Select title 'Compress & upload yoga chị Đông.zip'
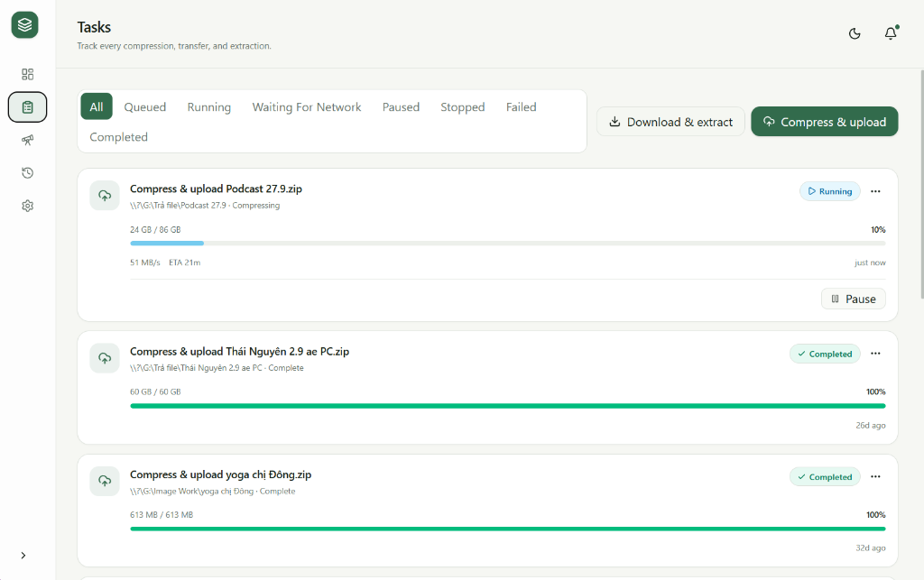Viewport: 924px width, 580px height. click(220, 474)
